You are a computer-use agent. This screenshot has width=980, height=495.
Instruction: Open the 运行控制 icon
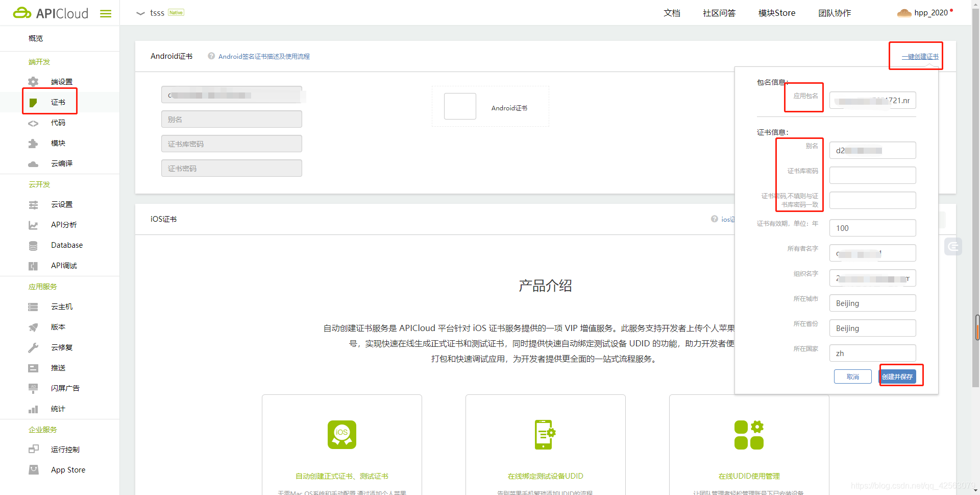coord(33,450)
